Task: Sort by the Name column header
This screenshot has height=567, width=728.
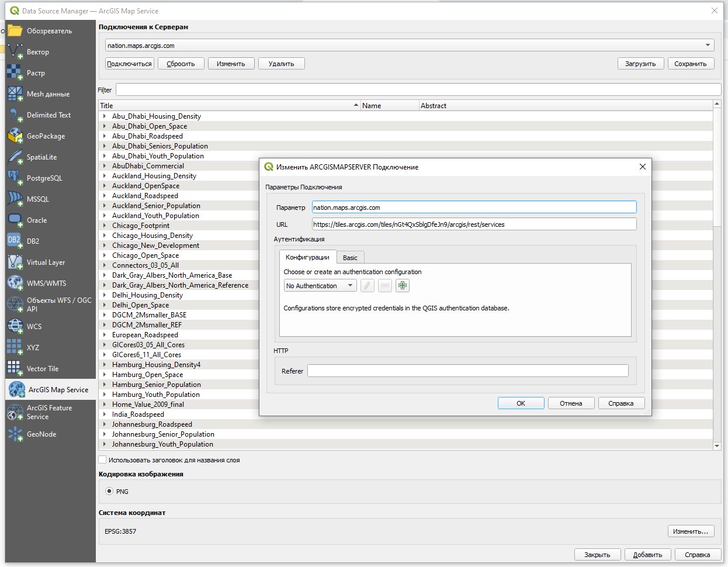Action: pos(390,106)
